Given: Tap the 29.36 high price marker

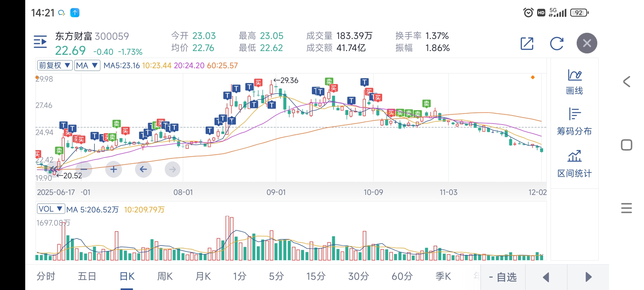Looking at the screenshot, I should pyautogui.click(x=286, y=80).
